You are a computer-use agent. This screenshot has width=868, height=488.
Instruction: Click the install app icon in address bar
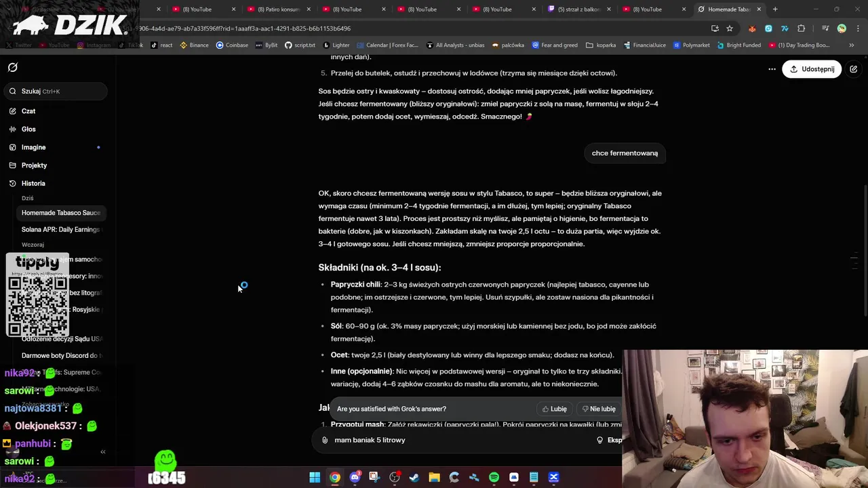click(x=715, y=28)
